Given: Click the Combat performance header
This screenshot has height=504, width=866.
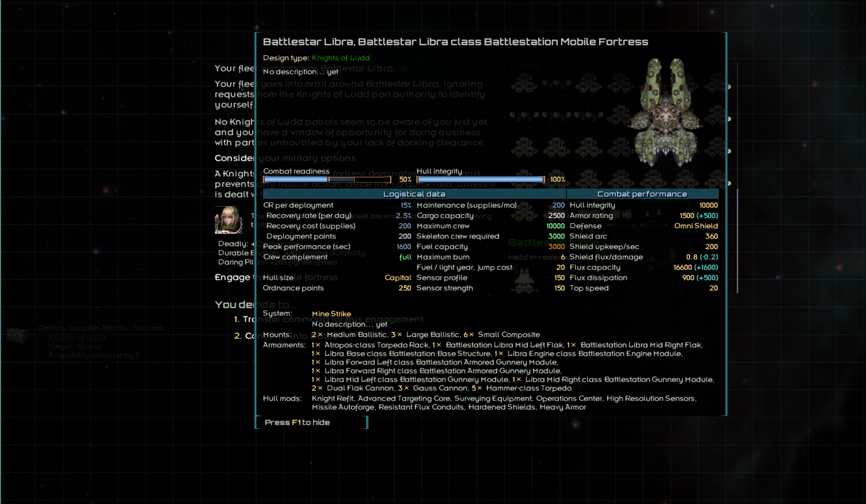Looking at the screenshot, I should [x=642, y=194].
